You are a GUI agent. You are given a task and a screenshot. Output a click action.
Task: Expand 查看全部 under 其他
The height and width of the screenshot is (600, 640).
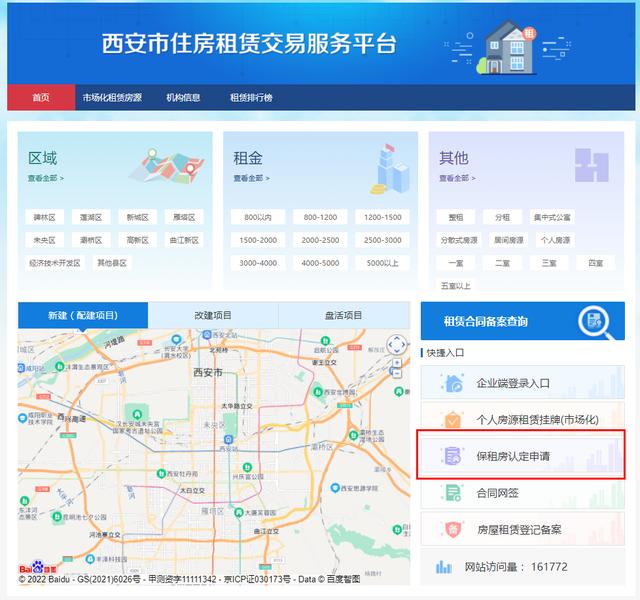457,178
